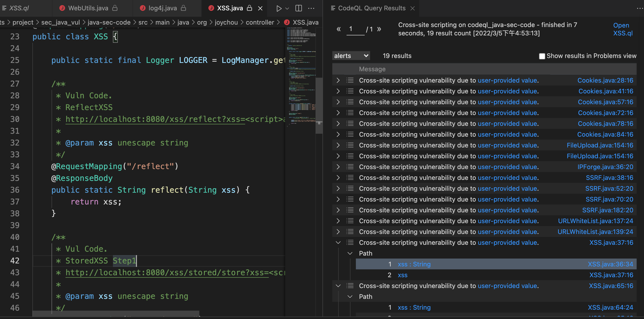Click list icon for Cookies.java:72:16 row
The width and height of the screenshot is (644, 319).
350,113
